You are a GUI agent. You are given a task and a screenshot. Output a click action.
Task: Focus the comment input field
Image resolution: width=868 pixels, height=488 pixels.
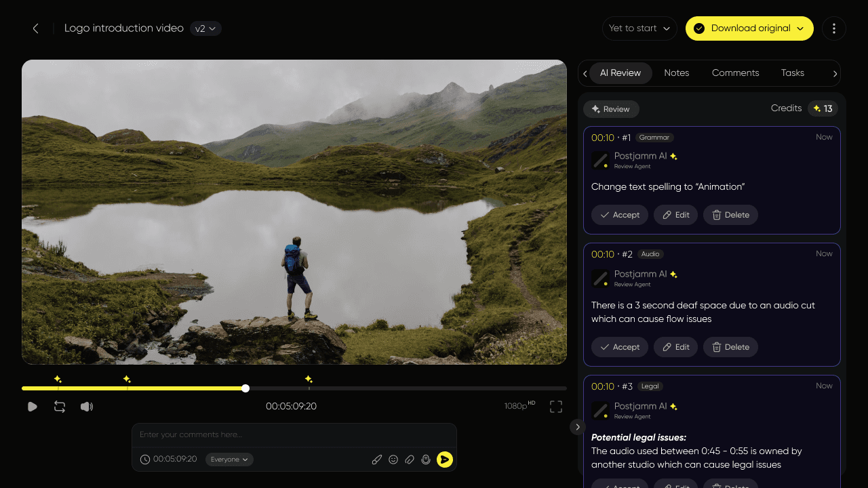294,434
